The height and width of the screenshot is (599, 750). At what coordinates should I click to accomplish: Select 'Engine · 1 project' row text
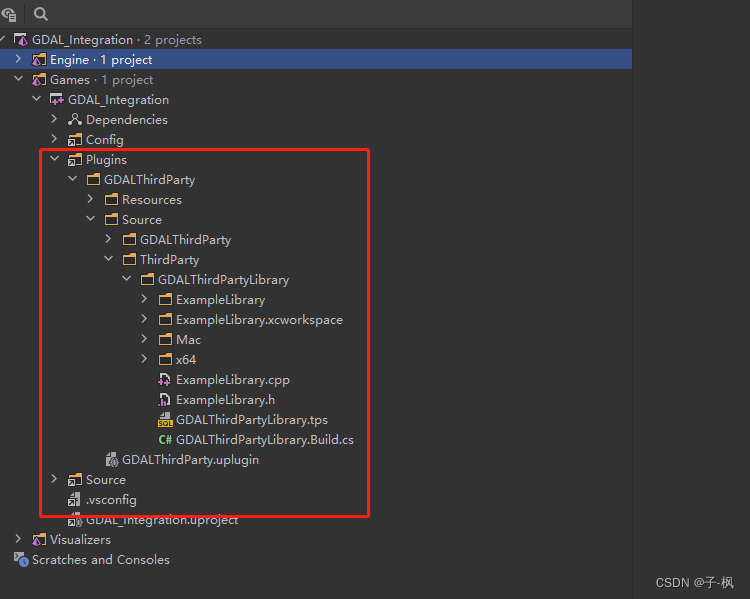101,60
